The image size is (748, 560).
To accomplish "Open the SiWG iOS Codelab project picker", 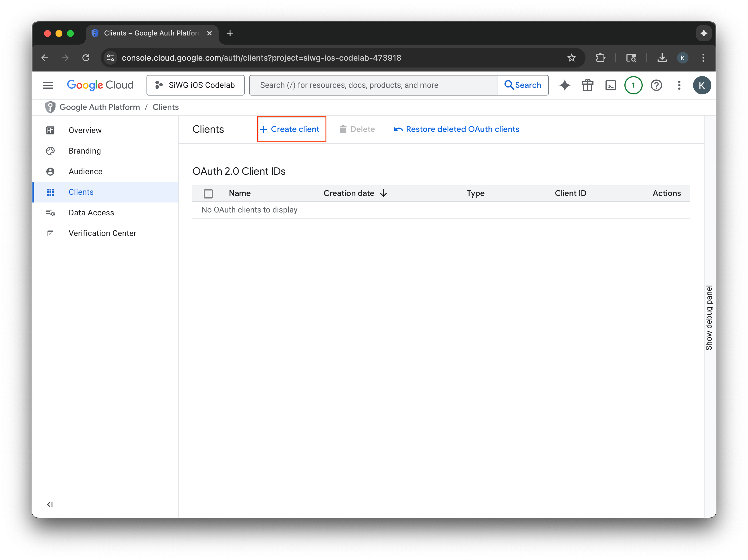I will coord(195,85).
